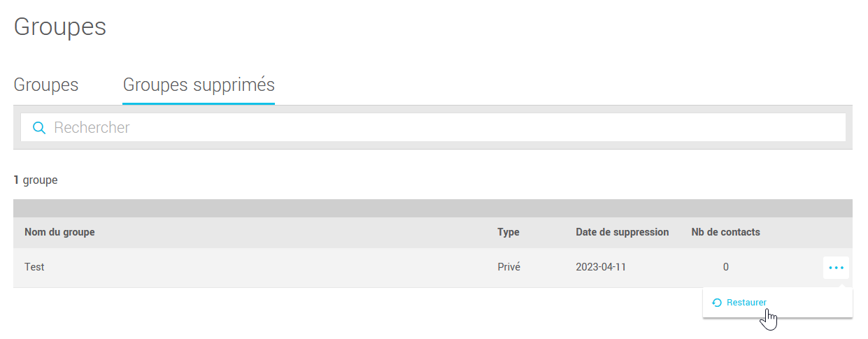Viewport: 868px width, 339px height.
Task: Click the Privé type cell
Action: point(508,267)
